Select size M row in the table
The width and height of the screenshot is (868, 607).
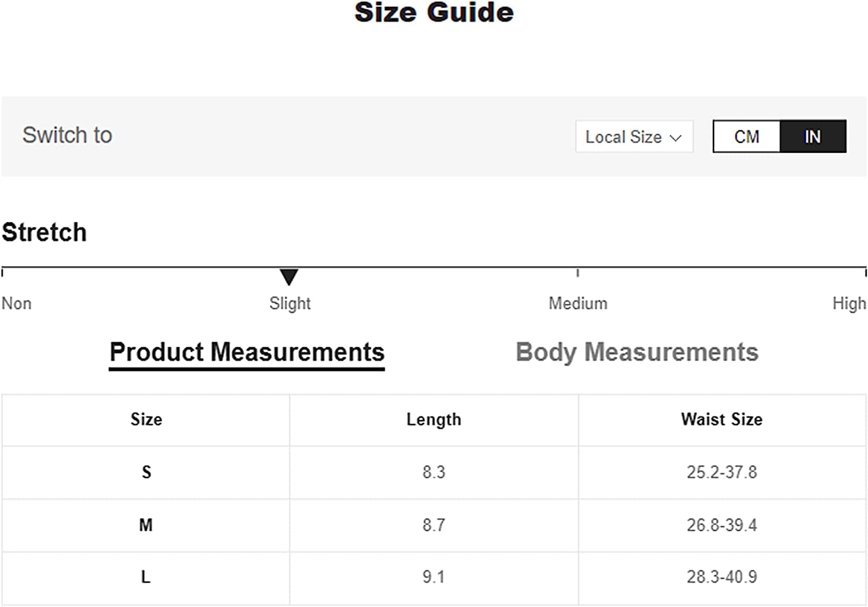[146, 525]
